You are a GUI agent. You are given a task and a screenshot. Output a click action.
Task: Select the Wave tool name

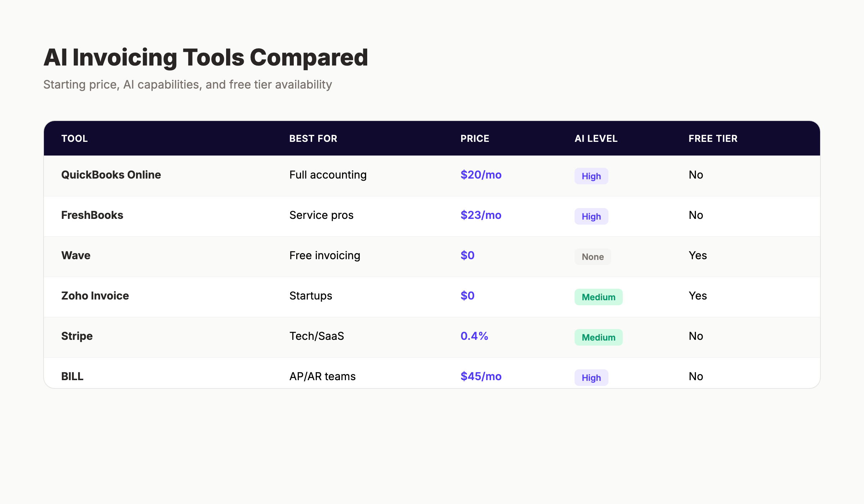(76, 256)
